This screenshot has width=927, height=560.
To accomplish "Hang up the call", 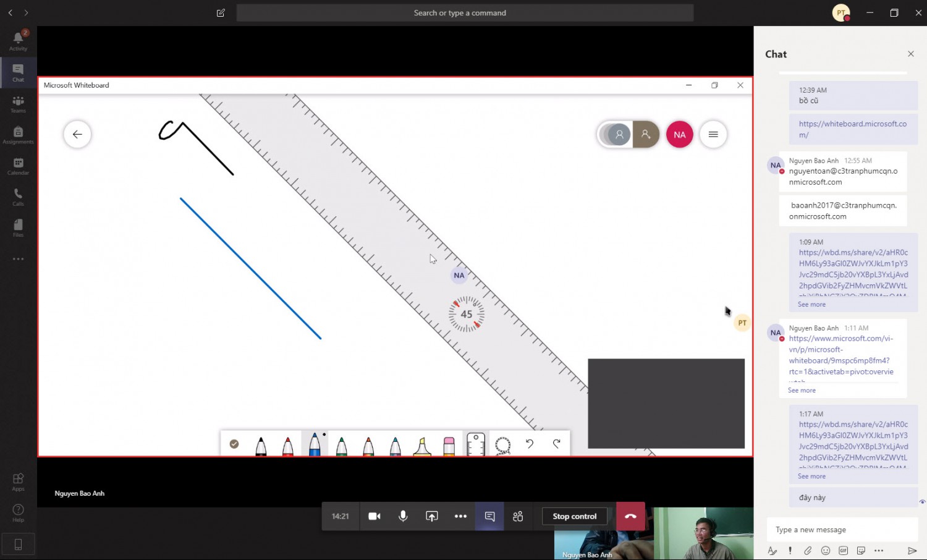I will 630,516.
